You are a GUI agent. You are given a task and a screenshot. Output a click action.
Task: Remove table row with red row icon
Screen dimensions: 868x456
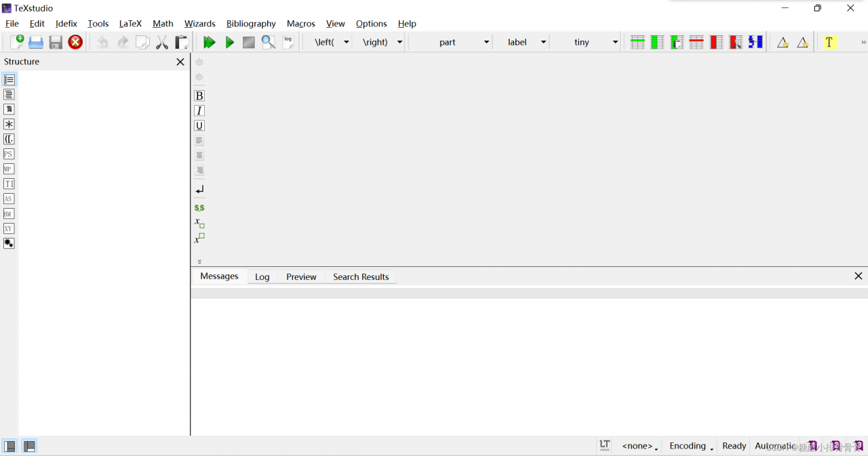coord(696,42)
